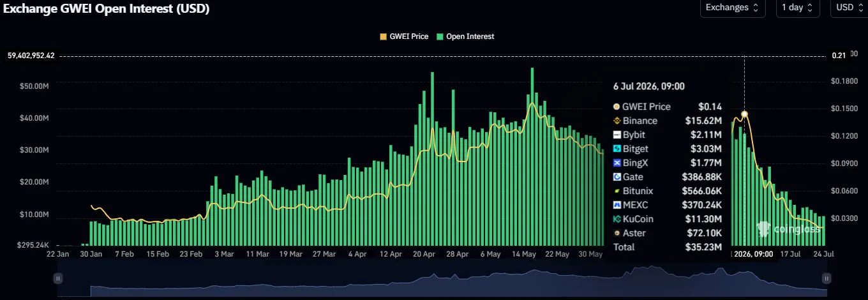Click the yellow GWEI Price legend swatch
The width and height of the screenshot is (868, 300).
[383, 36]
